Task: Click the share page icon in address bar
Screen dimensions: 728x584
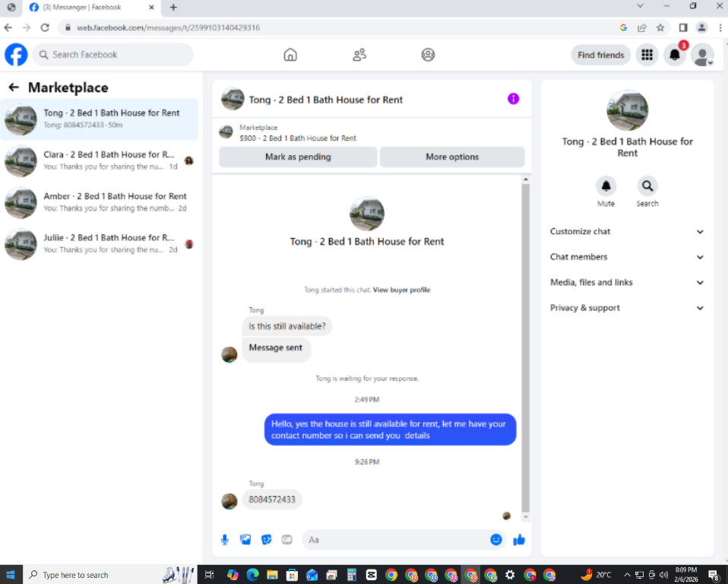Action: 641,28
